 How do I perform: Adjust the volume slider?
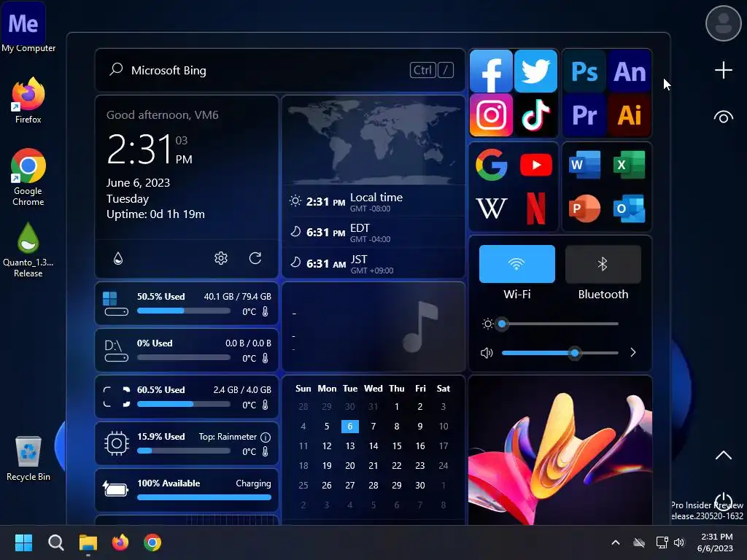[560, 353]
